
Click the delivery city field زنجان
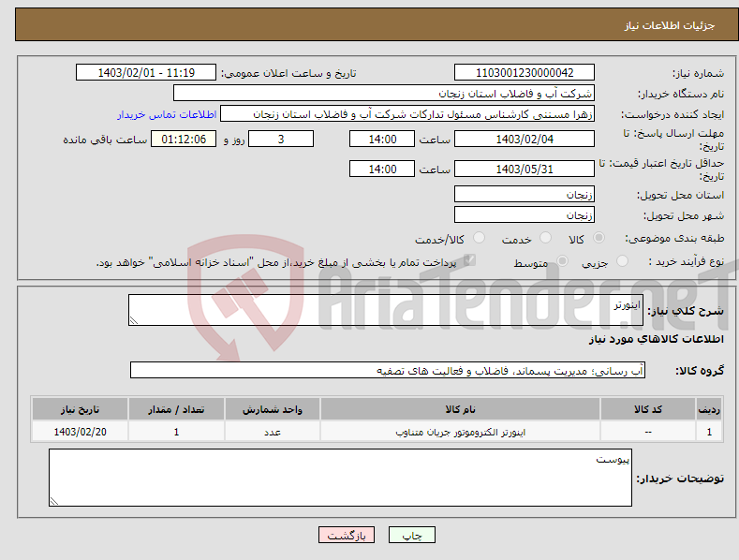(525, 215)
